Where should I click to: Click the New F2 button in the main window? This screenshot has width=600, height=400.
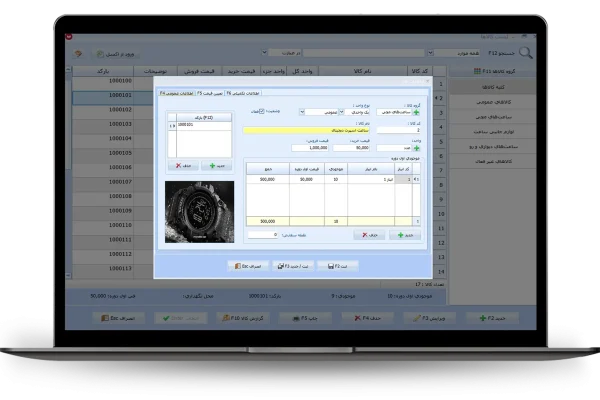[492, 318]
